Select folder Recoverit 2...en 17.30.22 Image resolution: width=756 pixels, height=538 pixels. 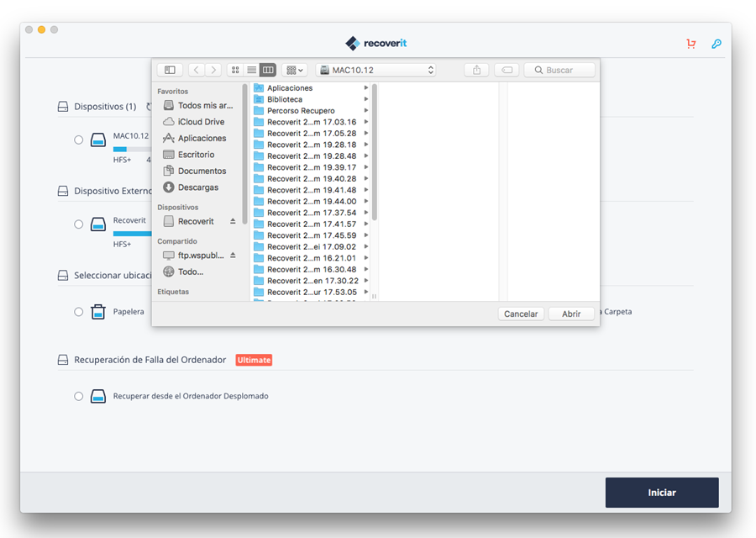coord(309,280)
